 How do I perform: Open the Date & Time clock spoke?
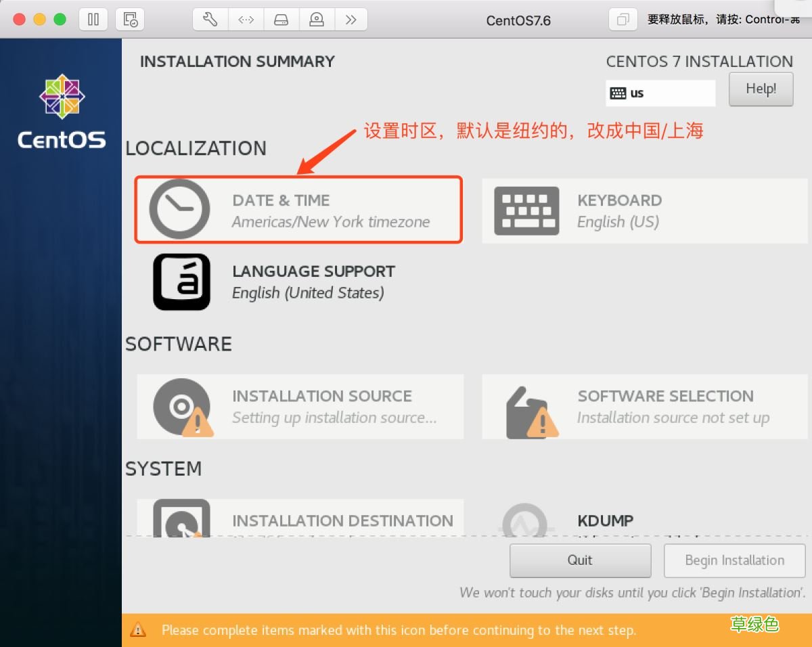[x=298, y=210]
